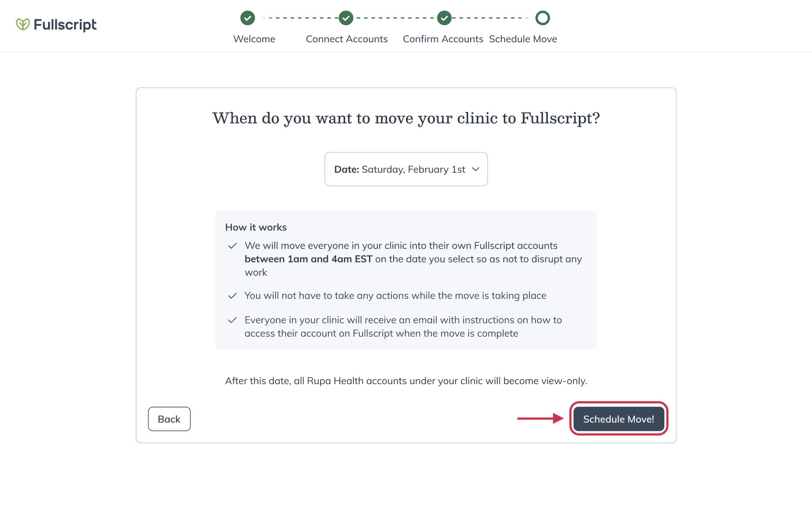Click the How it works heading
812x512 pixels.
pos(256,227)
